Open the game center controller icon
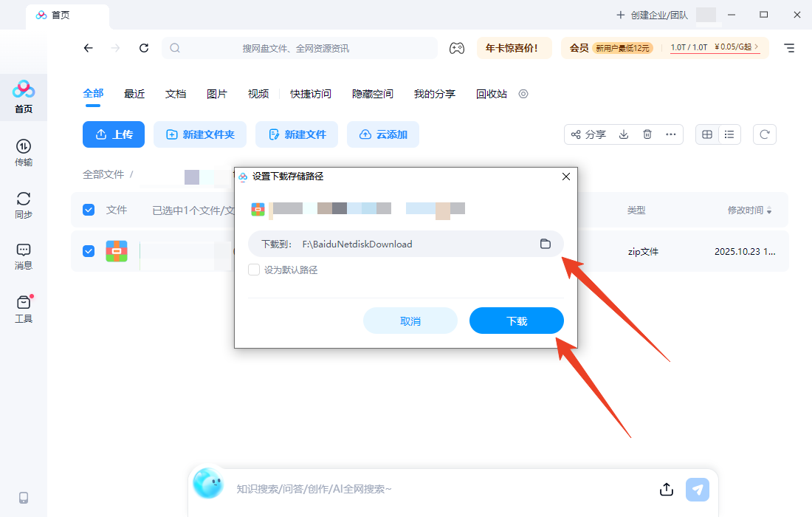Image resolution: width=812 pixels, height=517 pixels. (457, 47)
